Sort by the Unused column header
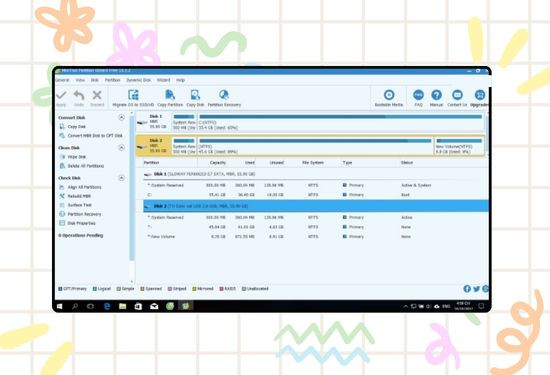 click(276, 163)
